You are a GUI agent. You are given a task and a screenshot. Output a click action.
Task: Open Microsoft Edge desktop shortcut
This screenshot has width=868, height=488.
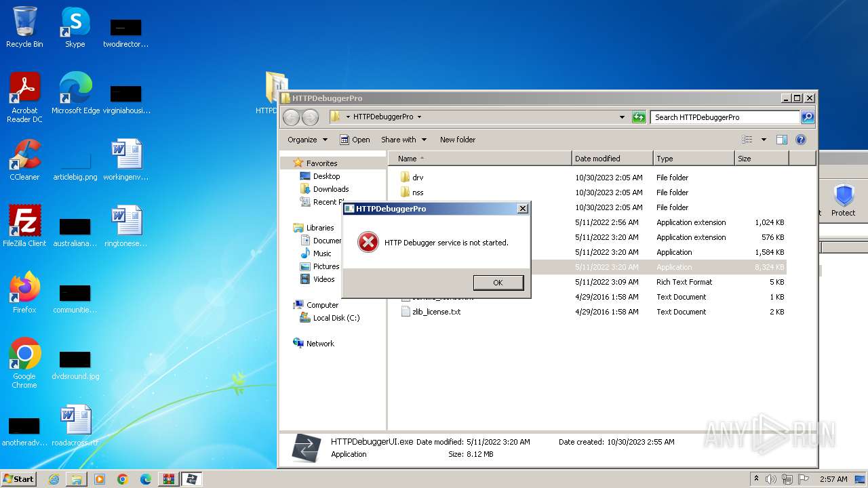[x=75, y=94]
